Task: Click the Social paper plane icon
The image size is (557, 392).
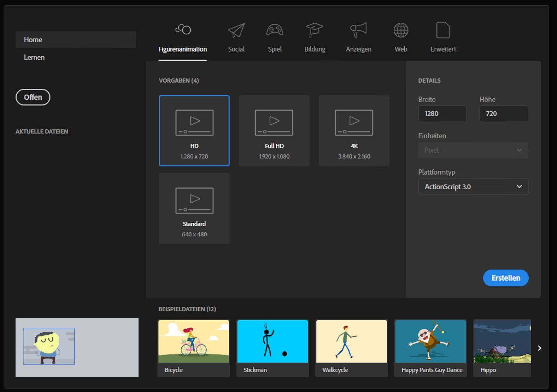Action: click(x=236, y=30)
